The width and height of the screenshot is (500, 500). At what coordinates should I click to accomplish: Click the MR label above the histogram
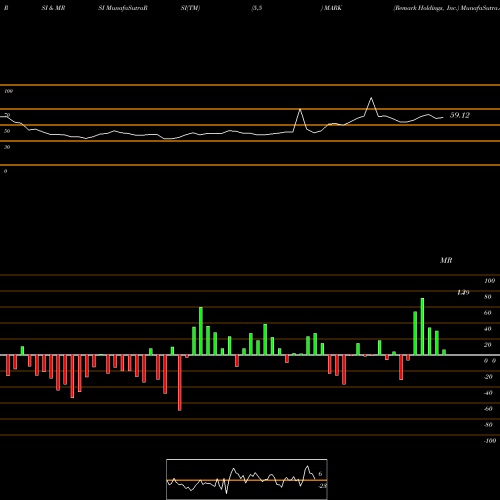point(446,260)
